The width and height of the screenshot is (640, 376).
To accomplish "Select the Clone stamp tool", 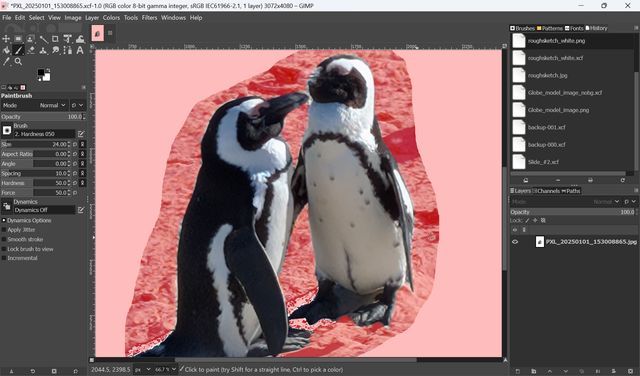I will pos(43,50).
